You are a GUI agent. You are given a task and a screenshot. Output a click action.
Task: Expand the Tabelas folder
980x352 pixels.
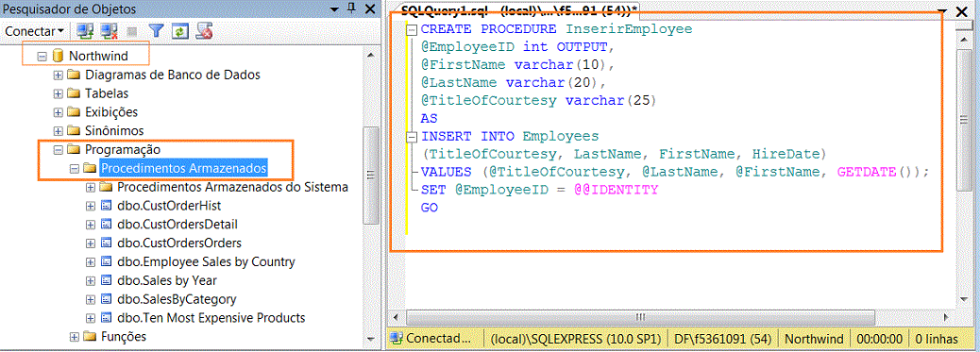[59, 93]
